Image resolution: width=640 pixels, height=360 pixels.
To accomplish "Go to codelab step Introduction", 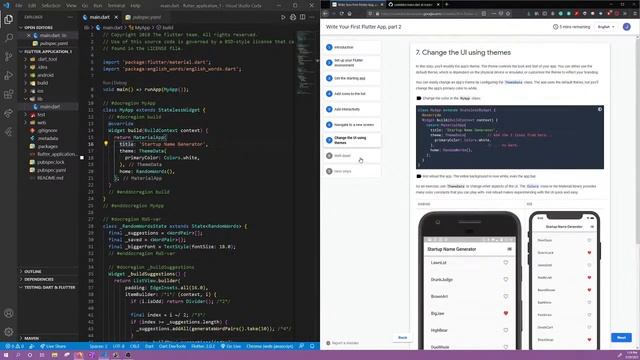I will pyautogui.click(x=353, y=47).
